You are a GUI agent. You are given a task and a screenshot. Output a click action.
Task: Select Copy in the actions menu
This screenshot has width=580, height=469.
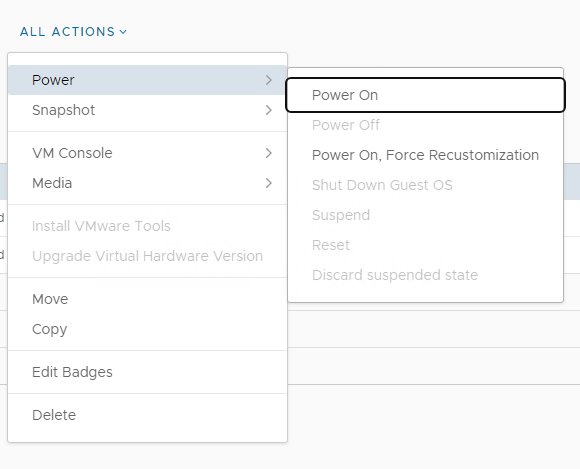pyautogui.click(x=147, y=329)
